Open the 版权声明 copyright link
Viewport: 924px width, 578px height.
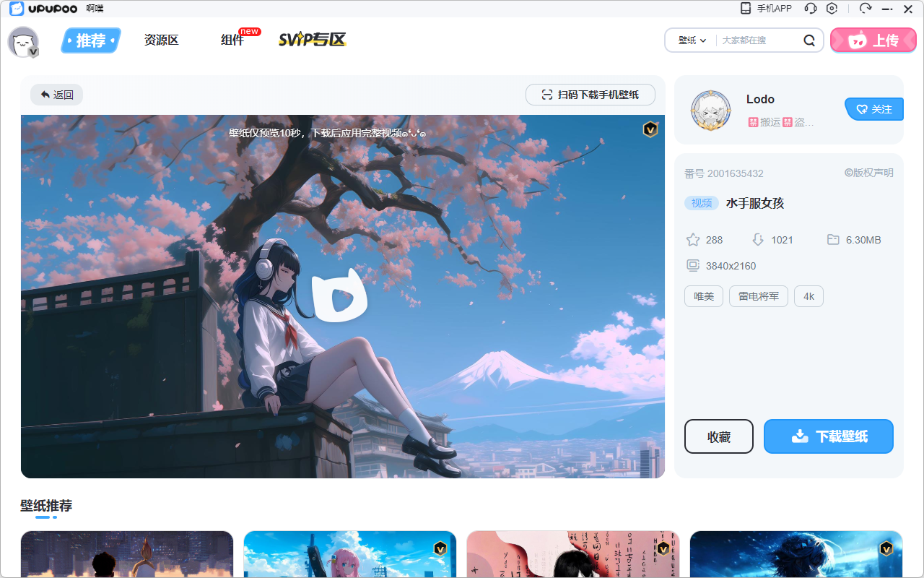868,173
